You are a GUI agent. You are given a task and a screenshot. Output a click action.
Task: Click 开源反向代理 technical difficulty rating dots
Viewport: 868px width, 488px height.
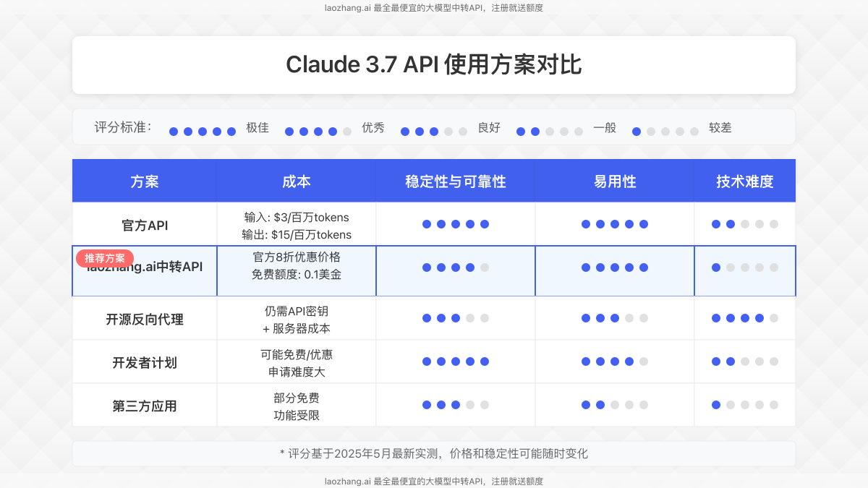(745, 318)
